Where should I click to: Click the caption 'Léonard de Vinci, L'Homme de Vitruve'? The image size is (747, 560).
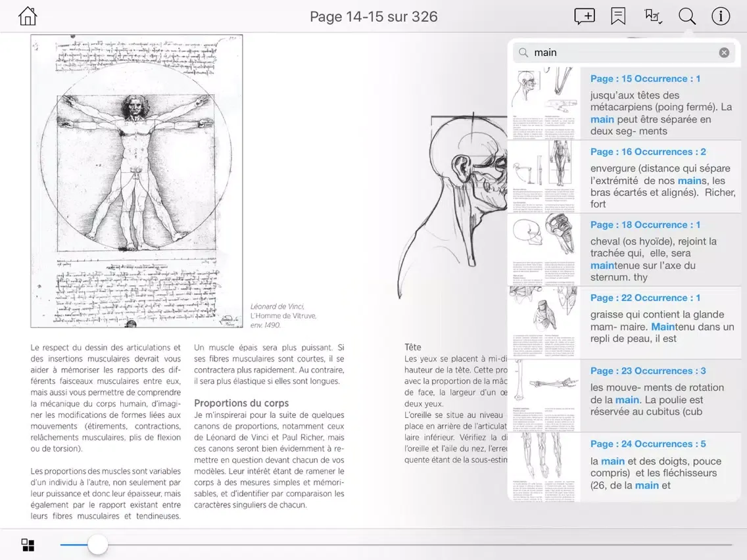tap(283, 311)
